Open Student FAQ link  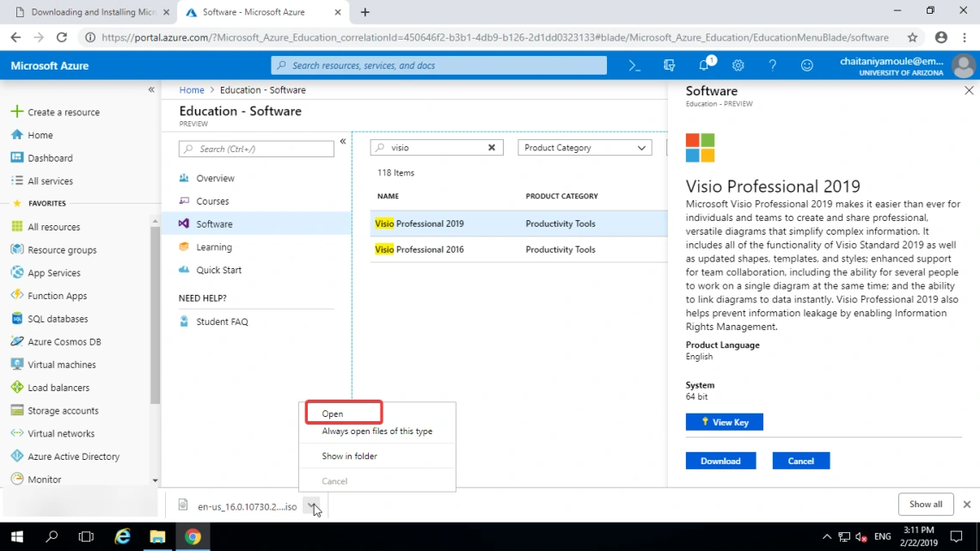click(222, 321)
